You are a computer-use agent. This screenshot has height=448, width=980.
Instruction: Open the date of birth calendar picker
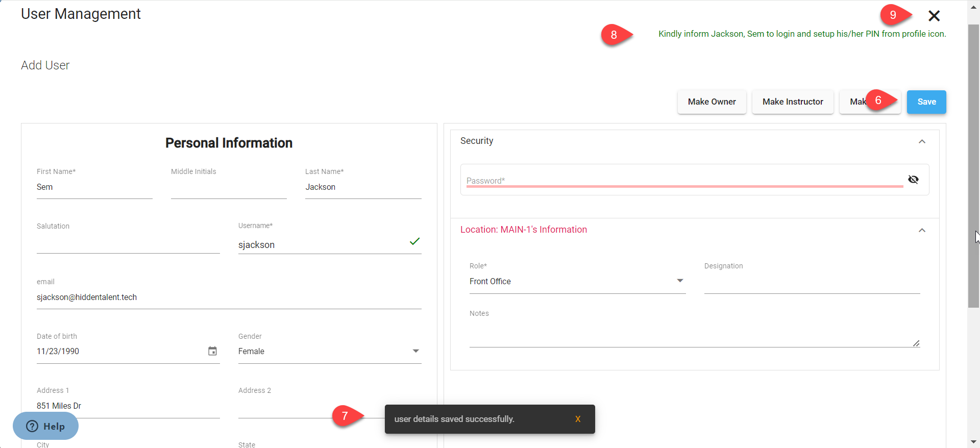(212, 351)
